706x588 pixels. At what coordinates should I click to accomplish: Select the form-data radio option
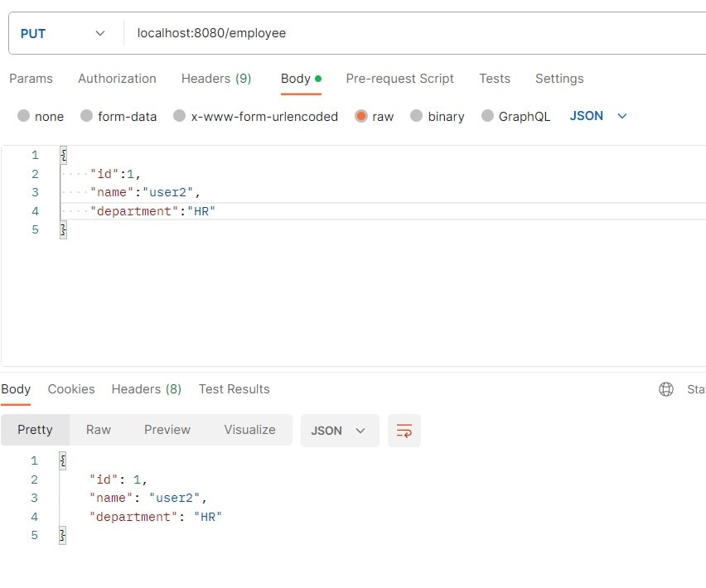[86, 116]
